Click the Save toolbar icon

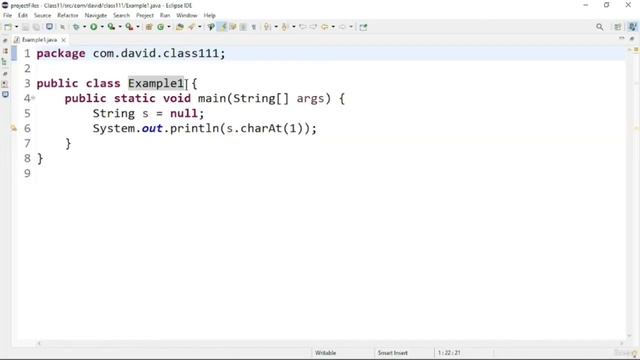(x=25, y=27)
